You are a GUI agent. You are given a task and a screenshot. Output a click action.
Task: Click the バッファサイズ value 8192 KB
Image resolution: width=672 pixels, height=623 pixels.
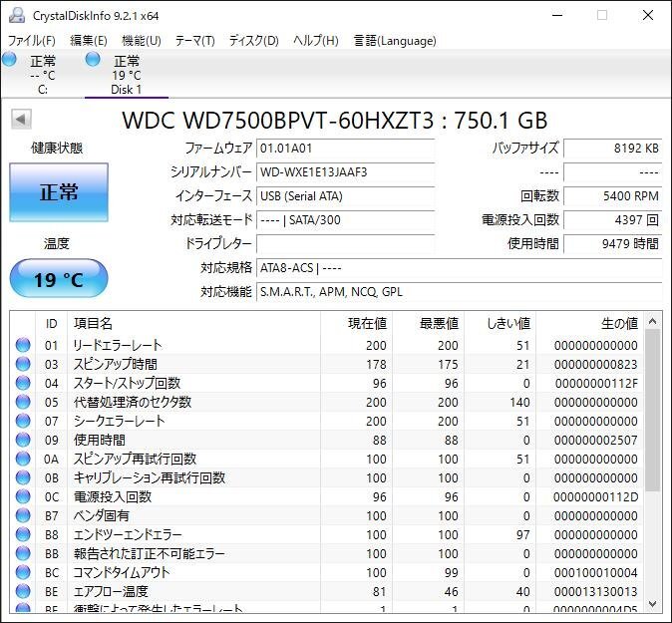point(613,149)
